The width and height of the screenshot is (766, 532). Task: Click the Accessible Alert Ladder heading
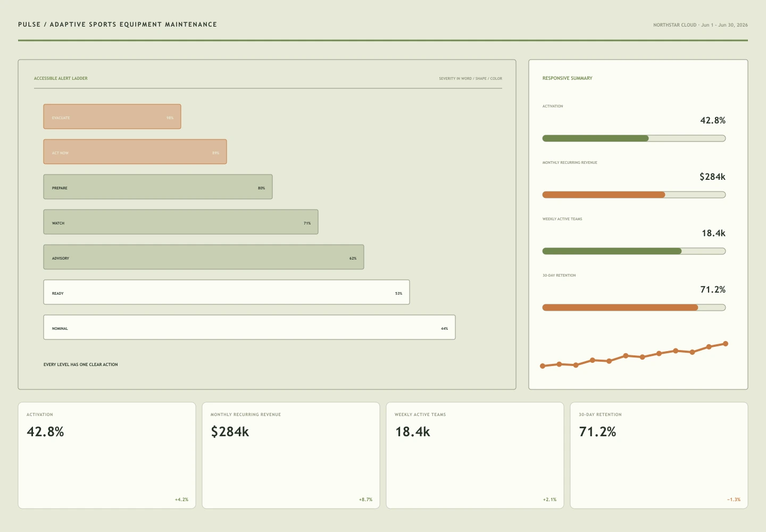coord(61,78)
